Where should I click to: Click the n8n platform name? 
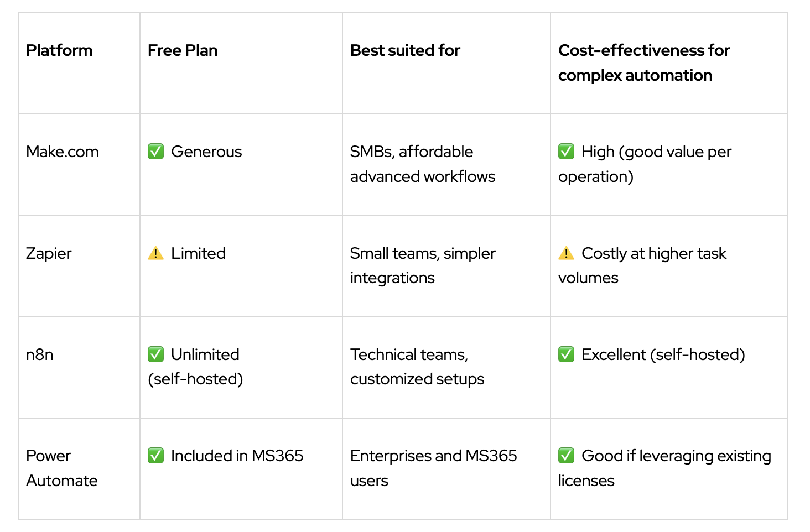[40, 354]
